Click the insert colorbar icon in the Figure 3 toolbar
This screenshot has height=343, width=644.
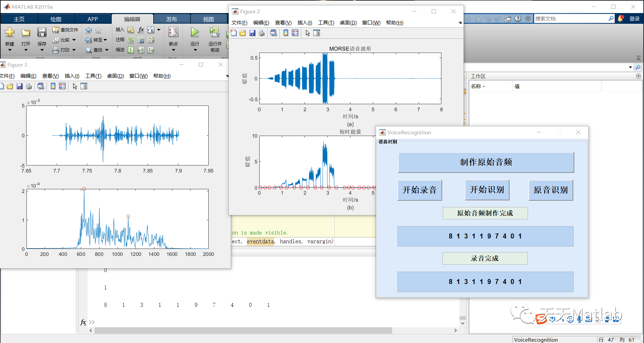coord(53,86)
